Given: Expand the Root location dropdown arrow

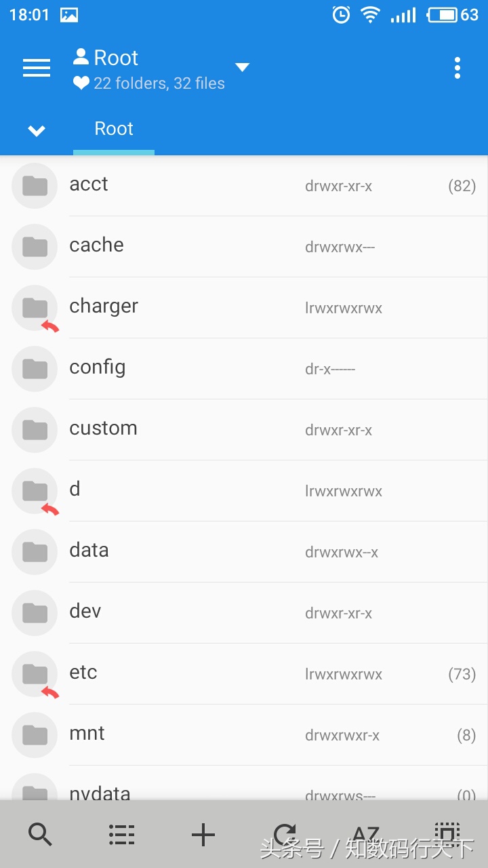Looking at the screenshot, I should click(x=242, y=67).
